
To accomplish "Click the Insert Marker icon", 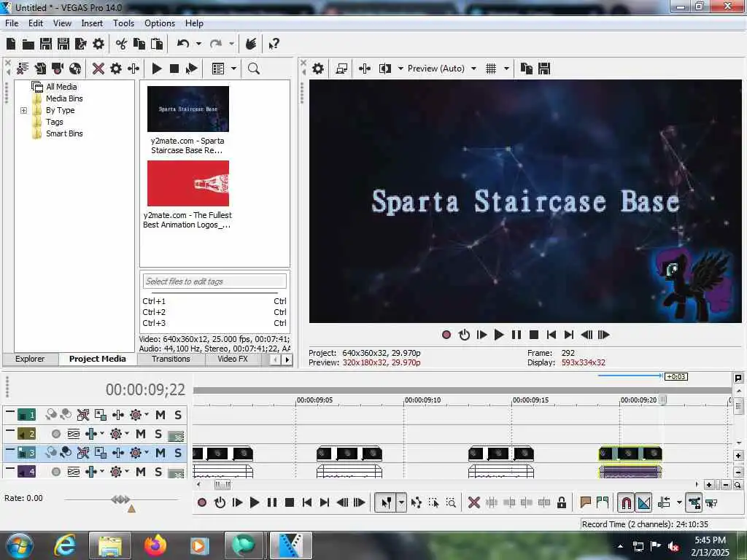I will pyautogui.click(x=586, y=502).
